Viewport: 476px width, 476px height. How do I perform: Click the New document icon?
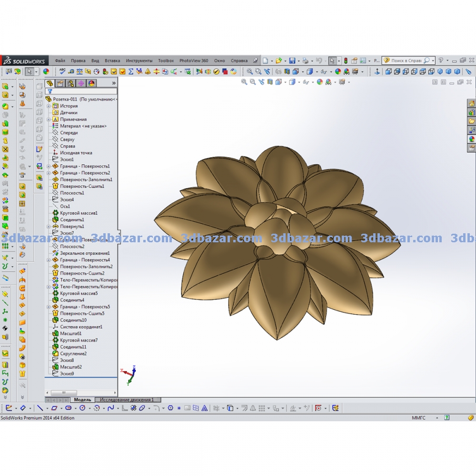pyautogui.click(x=266, y=61)
